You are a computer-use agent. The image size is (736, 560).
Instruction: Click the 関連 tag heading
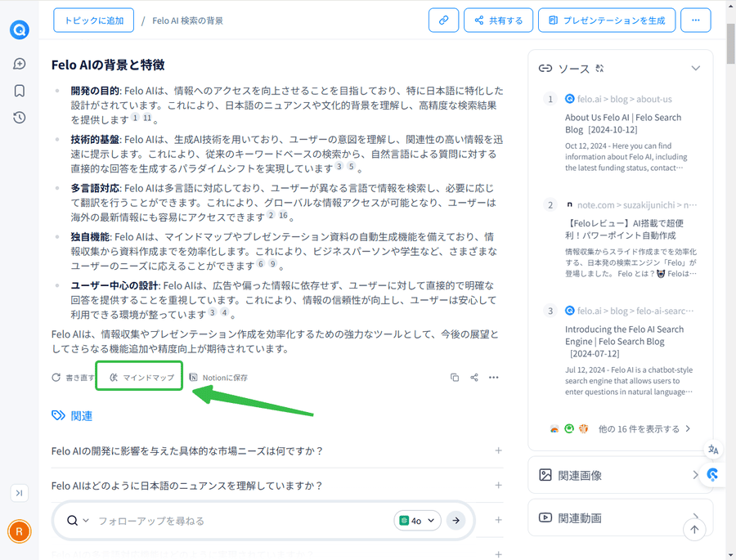72,416
